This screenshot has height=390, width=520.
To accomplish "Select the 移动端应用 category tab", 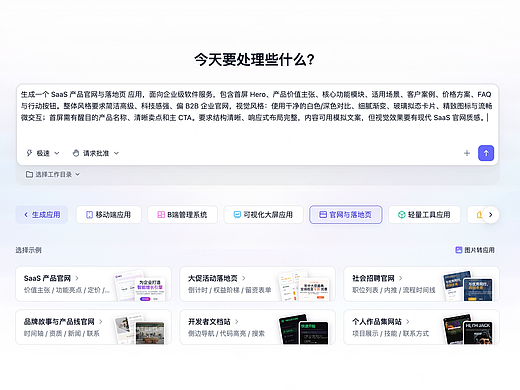I will [x=109, y=215].
